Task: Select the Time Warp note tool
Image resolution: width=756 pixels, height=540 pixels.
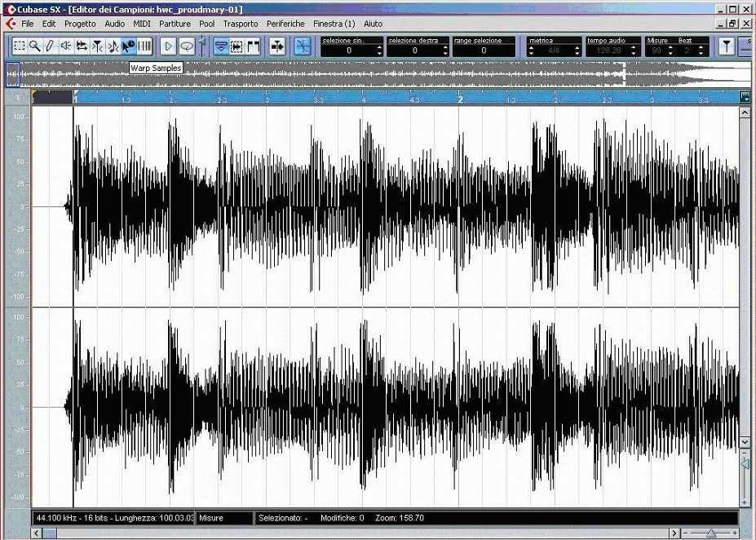Action: click(113, 46)
